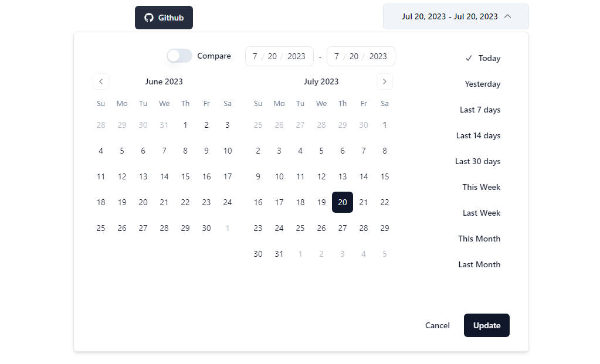Choose Last 7 days range
The image size is (600, 364).
coord(480,110)
